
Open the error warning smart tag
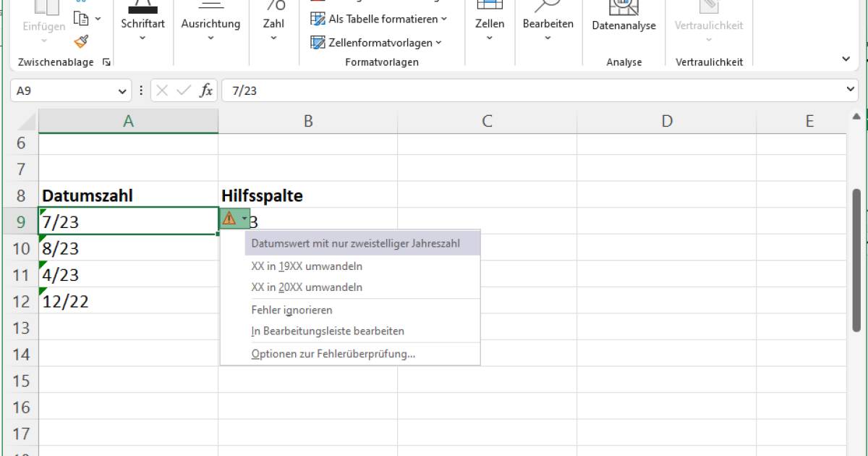click(233, 219)
